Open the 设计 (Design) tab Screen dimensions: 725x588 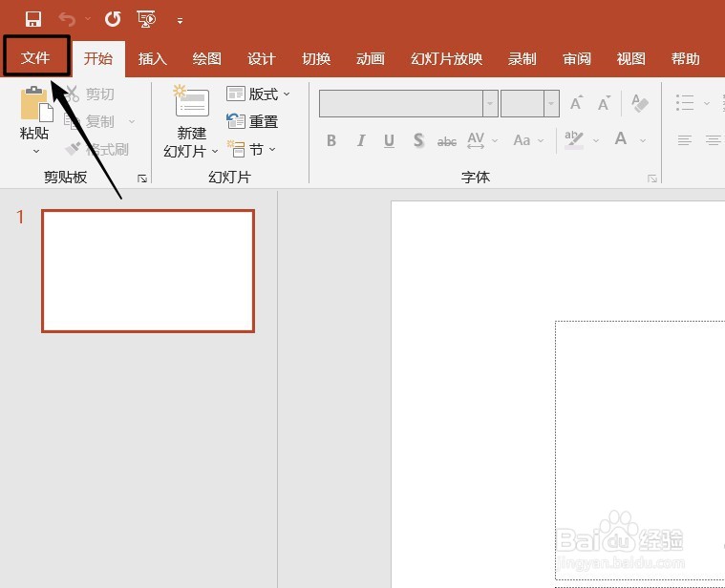(x=261, y=58)
